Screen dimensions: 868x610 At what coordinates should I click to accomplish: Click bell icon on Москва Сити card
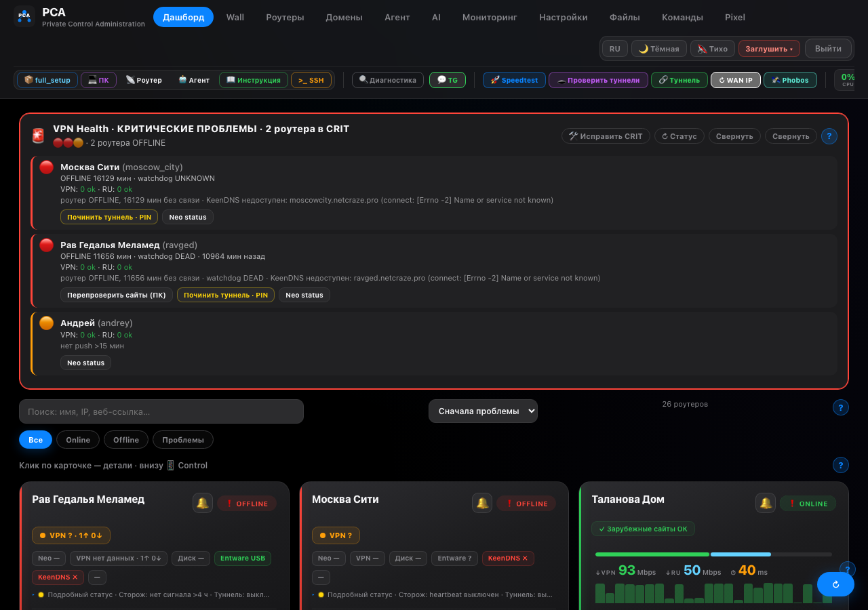[482, 503]
